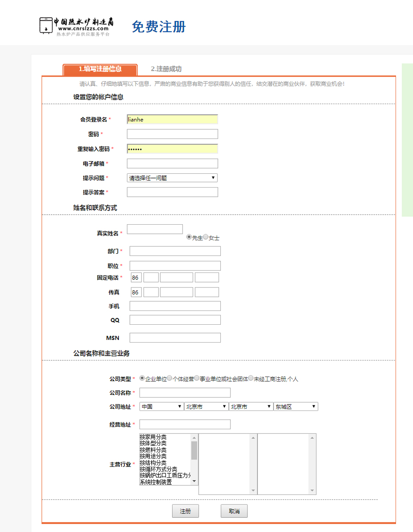The width and height of the screenshot is (413, 532).
Task: Select 按燃料分类 in the industry list
Action: (153, 450)
